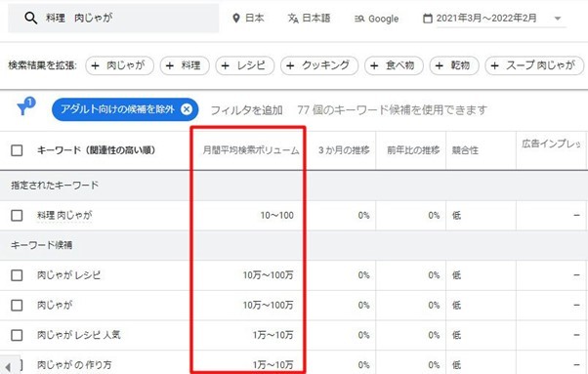The width and height of the screenshot is (588, 374).
Task: Click keyword text 肉じゃが の 作り方
Action: (x=74, y=364)
